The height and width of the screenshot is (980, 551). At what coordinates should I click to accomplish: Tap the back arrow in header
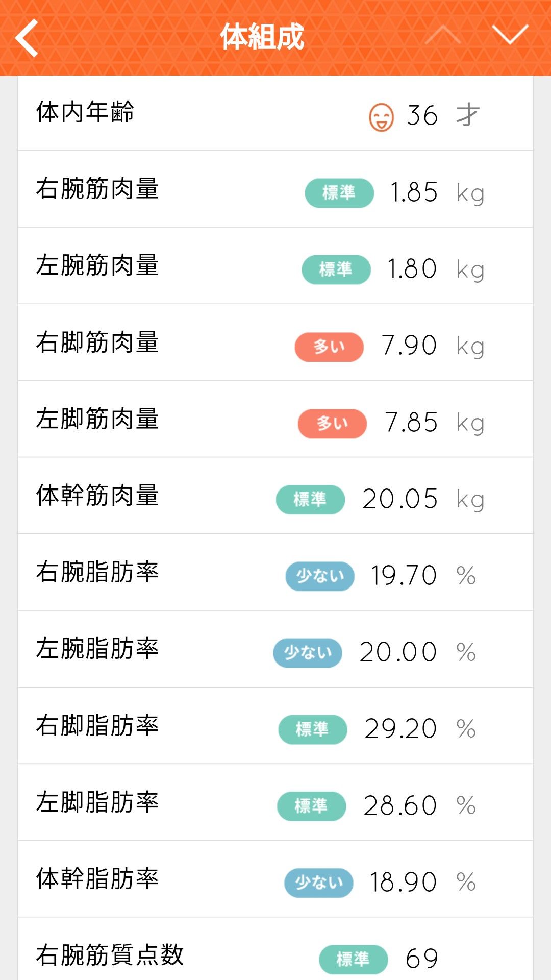point(27,37)
